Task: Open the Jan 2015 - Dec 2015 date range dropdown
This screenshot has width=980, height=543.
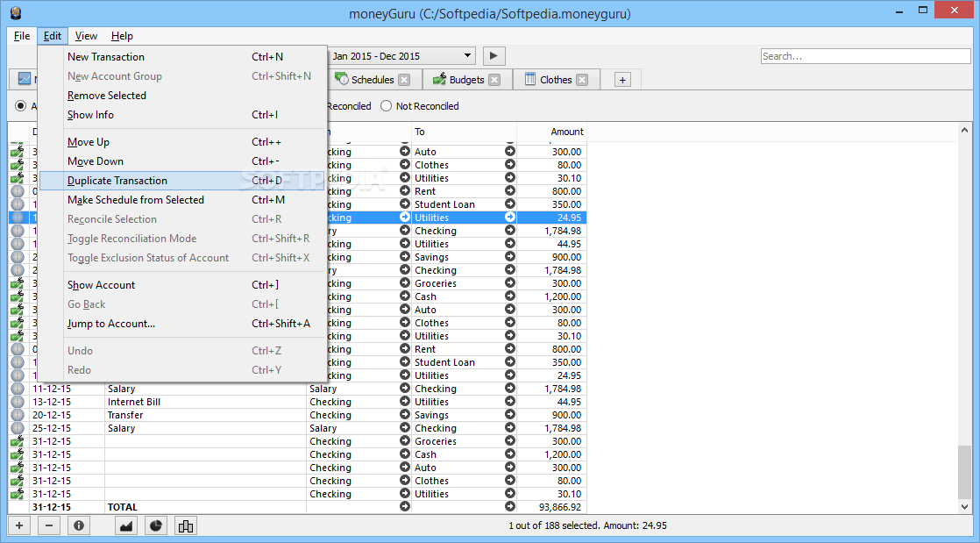Action: [401, 56]
